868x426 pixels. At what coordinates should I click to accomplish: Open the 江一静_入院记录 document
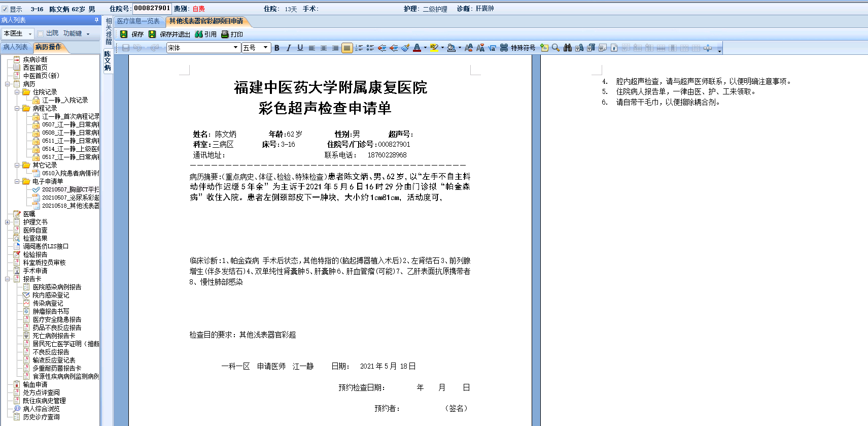[x=65, y=100]
